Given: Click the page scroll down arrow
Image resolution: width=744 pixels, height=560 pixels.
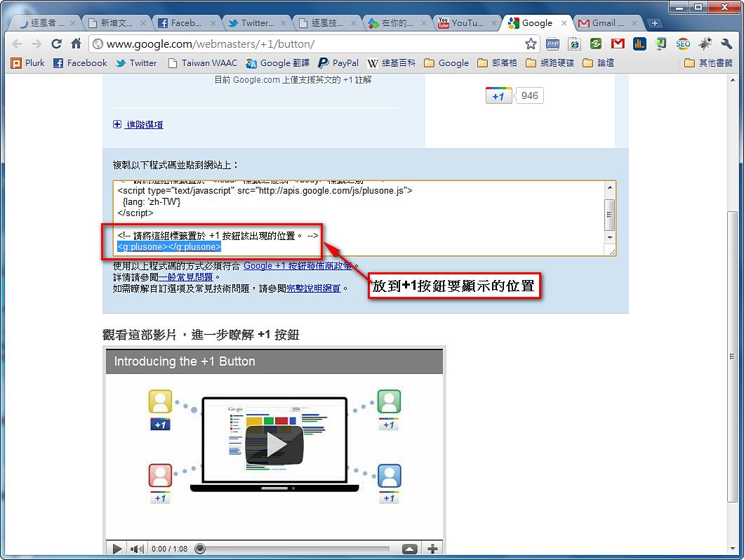Looking at the screenshot, I should pos(733,549).
